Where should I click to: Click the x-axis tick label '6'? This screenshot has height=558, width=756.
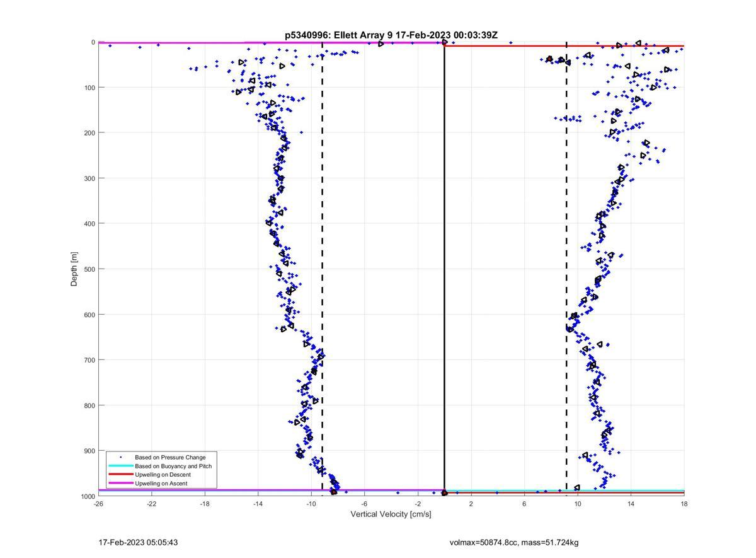(x=524, y=504)
